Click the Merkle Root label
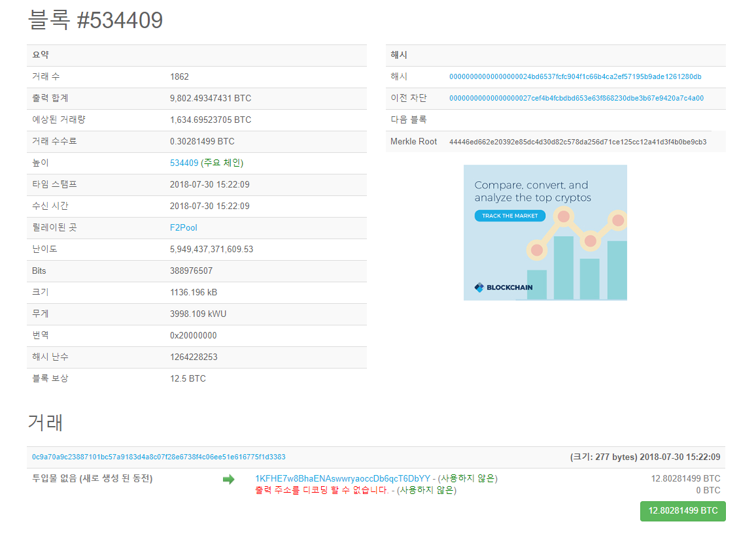756x543 pixels. (x=414, y=142)
